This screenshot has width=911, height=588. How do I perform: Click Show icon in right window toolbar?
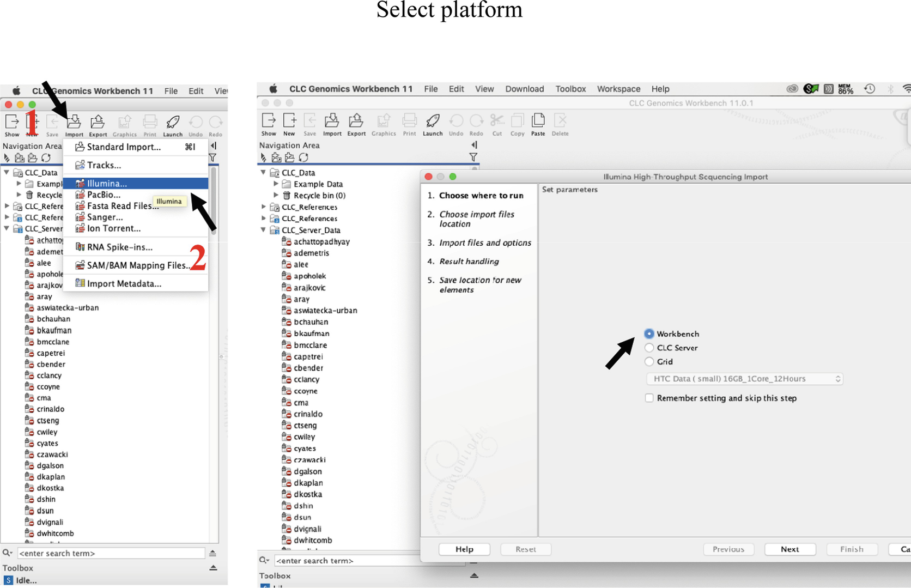(x=269, y=120)
